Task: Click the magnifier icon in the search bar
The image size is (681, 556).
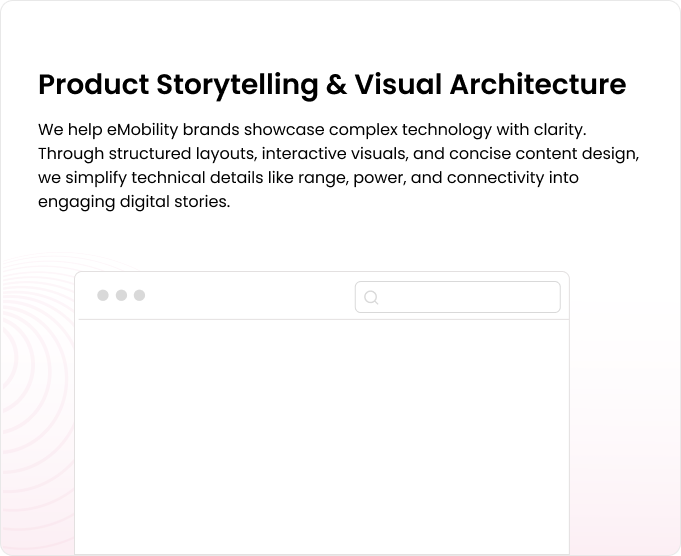Action: [x=371, y=297]
